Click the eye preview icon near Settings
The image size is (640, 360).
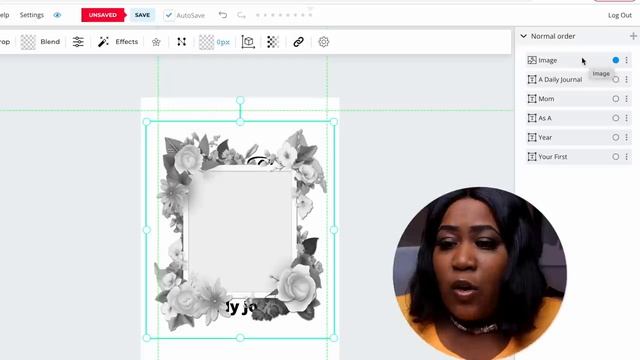[57, 15]
